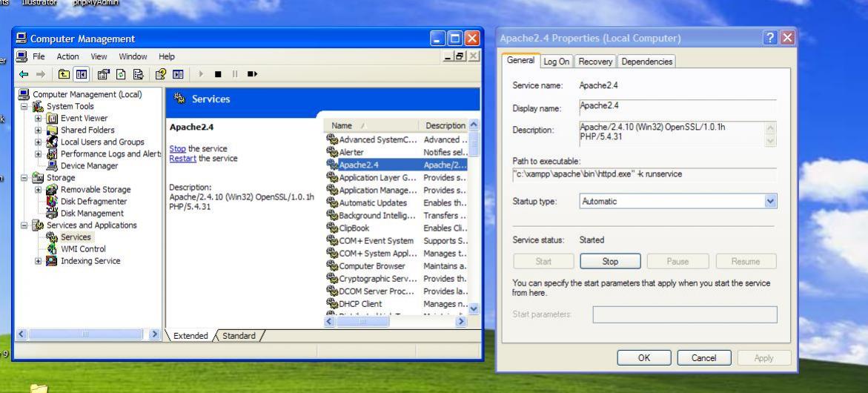Click the gear icon next to Alerter service
868x393 pixels.
332,152
